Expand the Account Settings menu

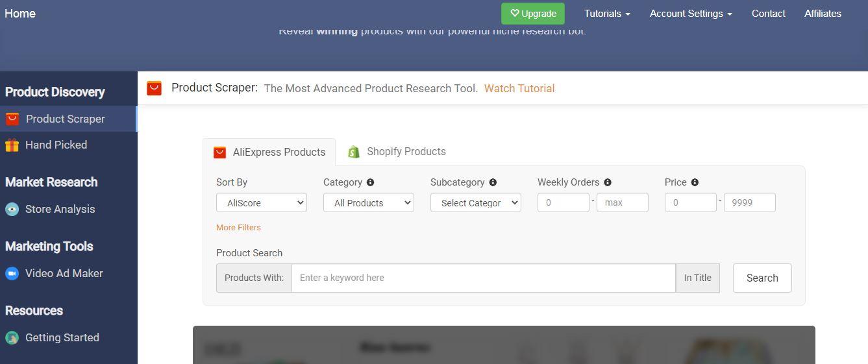pyautogui.click(x=691, y=14)
